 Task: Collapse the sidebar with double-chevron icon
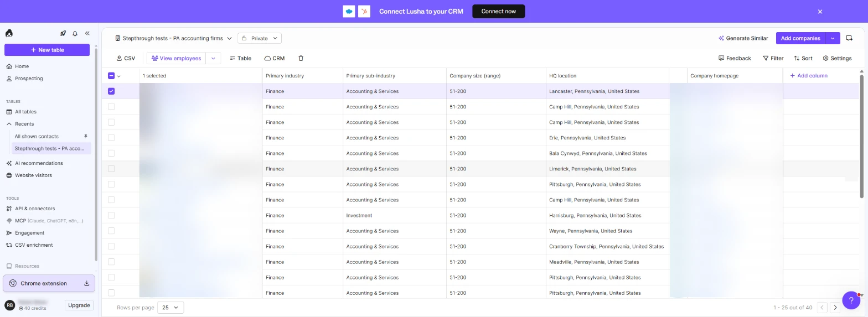coord(87,34)
